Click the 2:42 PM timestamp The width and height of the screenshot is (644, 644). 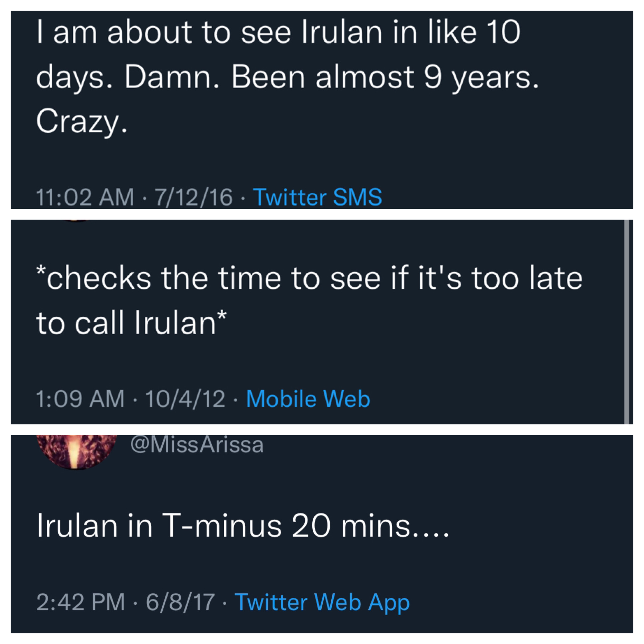(80, 602)
